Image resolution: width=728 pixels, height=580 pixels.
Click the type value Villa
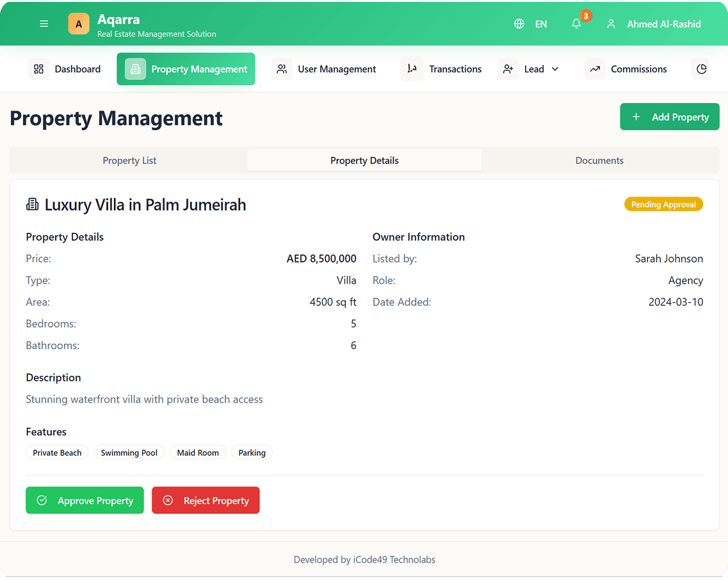pos(346,280)
